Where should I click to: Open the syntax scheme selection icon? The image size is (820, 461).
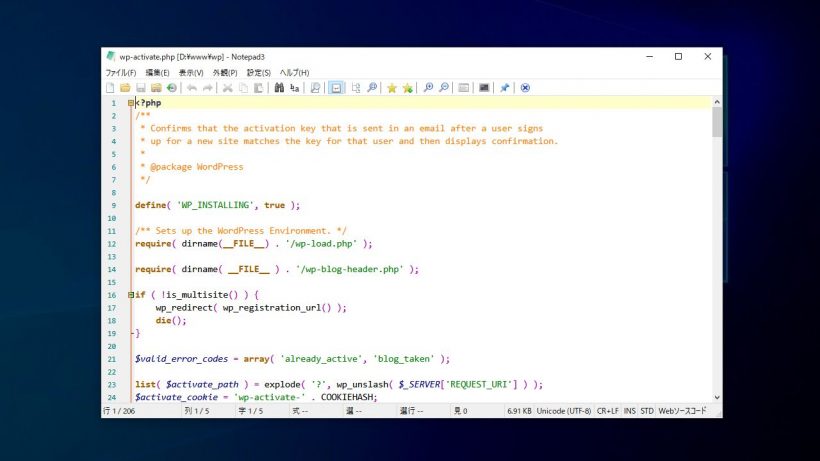[x=463, y=88]
